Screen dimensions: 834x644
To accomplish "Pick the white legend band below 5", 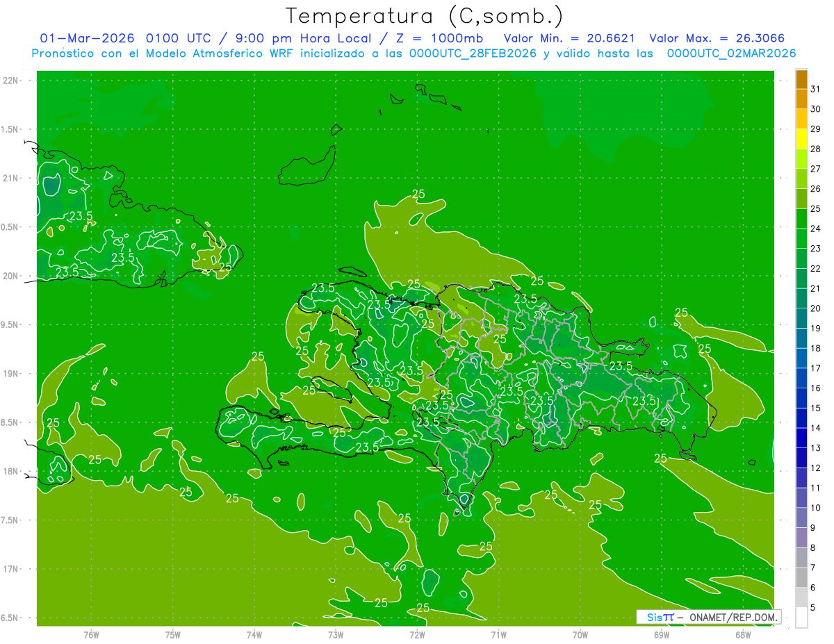I will coord(801,617).
